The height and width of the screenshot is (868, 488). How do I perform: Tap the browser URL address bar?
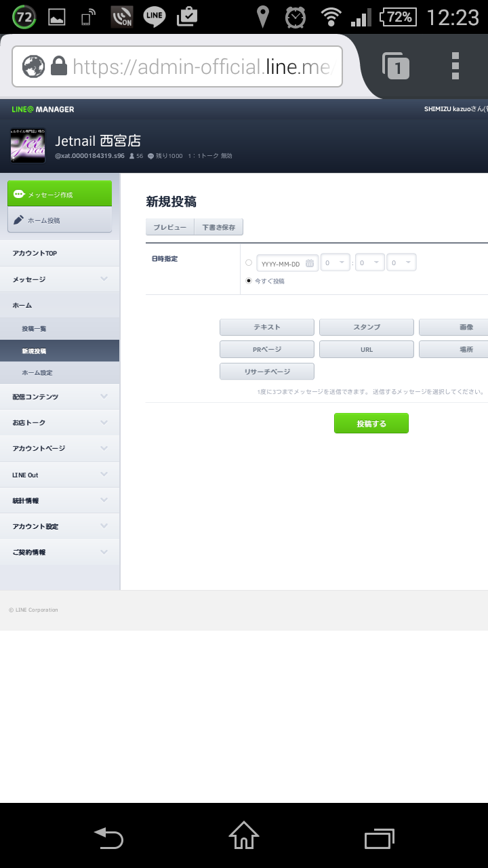[x=178, y=66]
